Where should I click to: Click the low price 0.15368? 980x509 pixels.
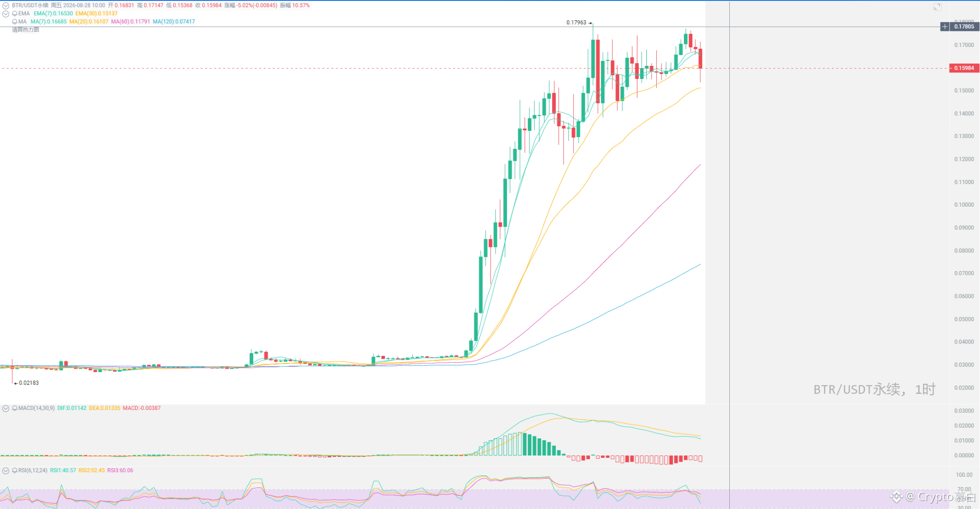182,6
